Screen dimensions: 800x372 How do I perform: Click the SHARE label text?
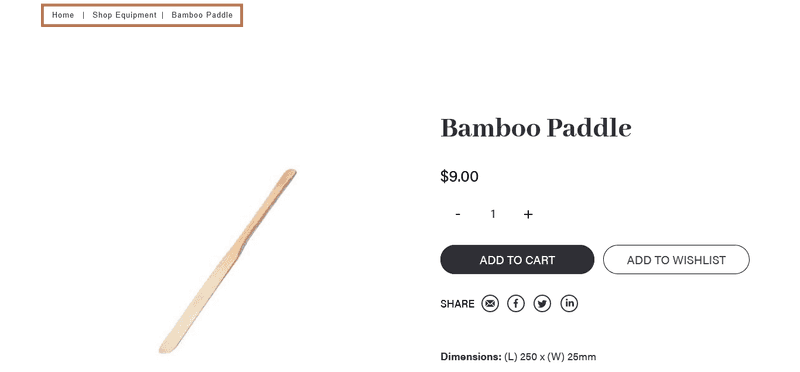(x=457, y=304)
